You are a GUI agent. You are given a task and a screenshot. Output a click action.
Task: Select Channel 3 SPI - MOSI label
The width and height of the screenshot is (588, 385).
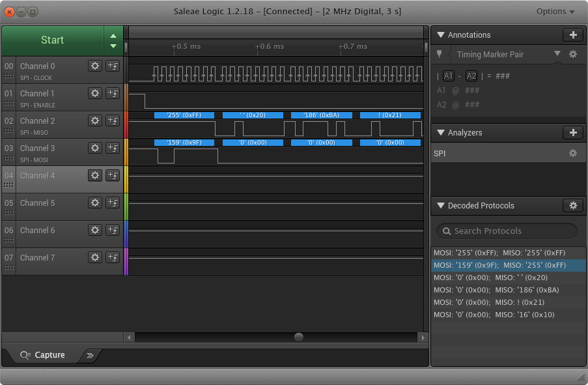click(x=34, y=160)
